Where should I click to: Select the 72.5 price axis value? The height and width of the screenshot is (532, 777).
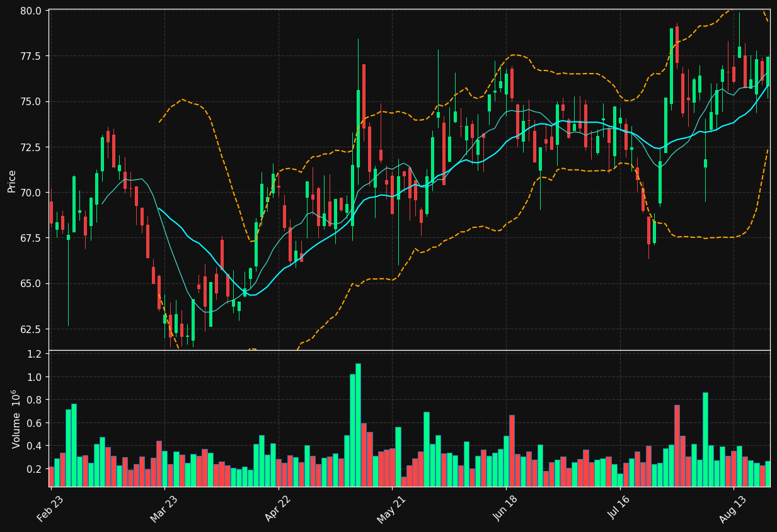click(x=30, y=147)
